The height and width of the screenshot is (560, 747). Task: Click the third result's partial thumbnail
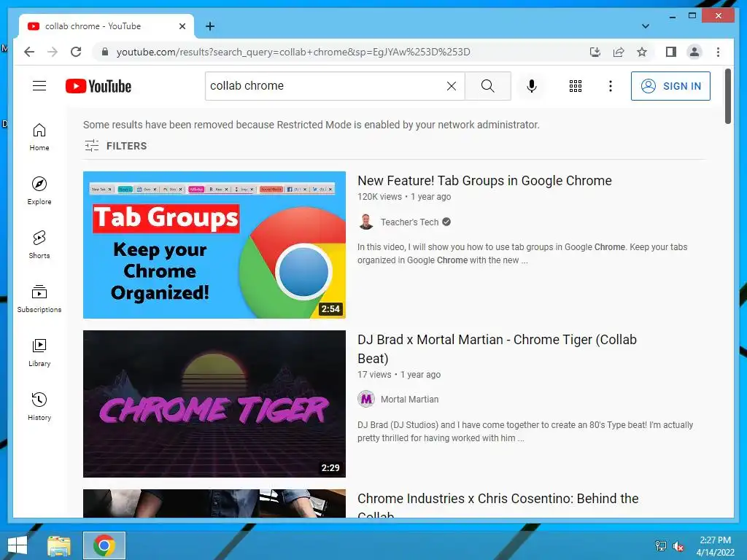(x=214, y=503)
